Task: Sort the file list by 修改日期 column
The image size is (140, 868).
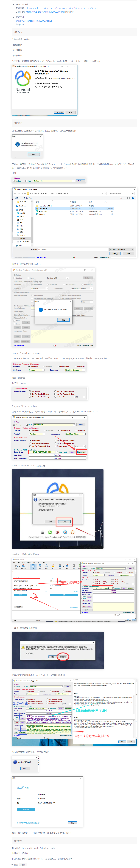Action: (x=73, y=202)
